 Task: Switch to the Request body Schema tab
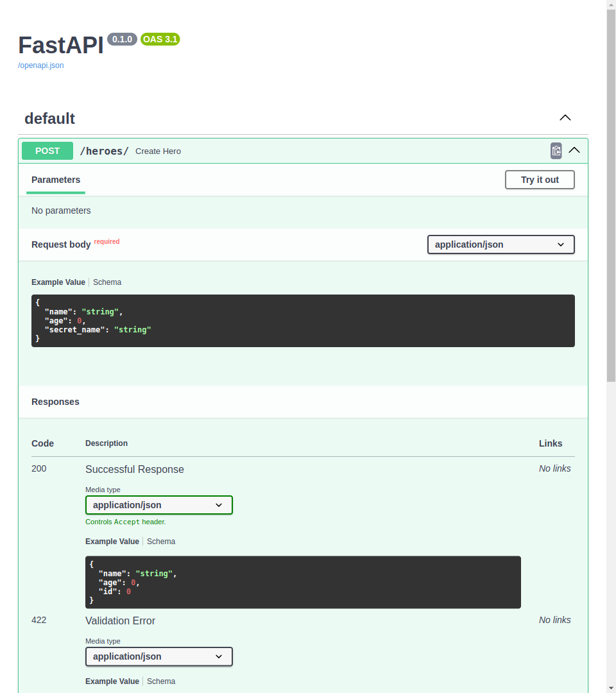click(107, 282)
